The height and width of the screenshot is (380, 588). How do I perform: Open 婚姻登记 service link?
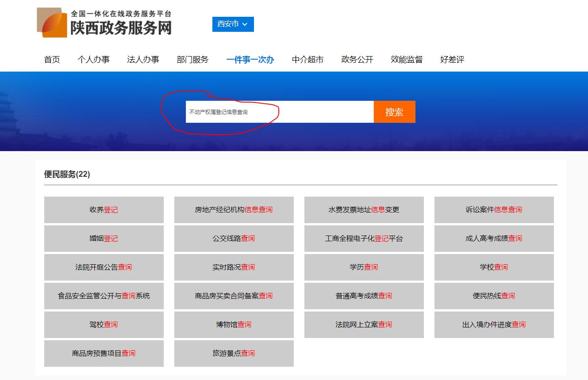pos(104,239)
